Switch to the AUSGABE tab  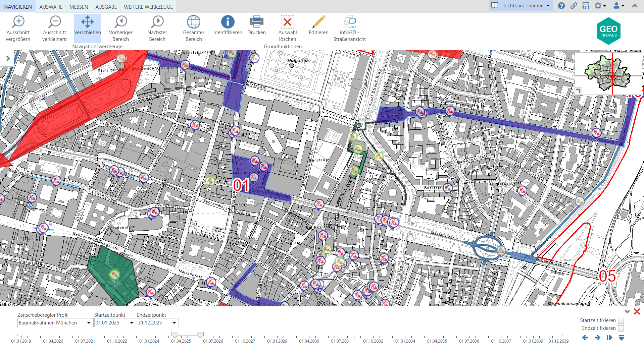(x=106, y=7)
